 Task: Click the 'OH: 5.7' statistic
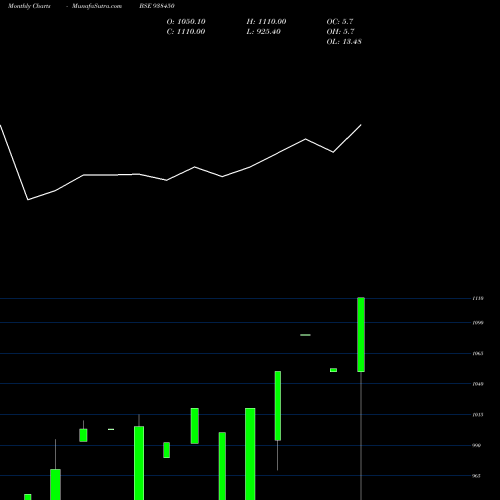[340, 32]
